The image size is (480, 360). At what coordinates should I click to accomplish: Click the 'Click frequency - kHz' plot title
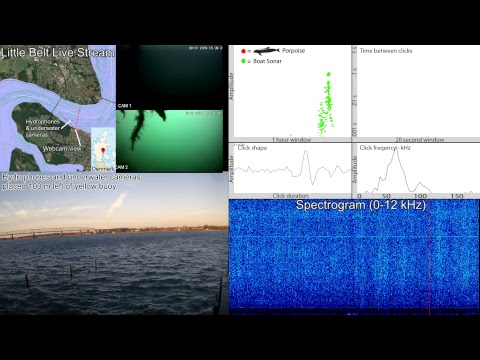(x=385, y=148)
